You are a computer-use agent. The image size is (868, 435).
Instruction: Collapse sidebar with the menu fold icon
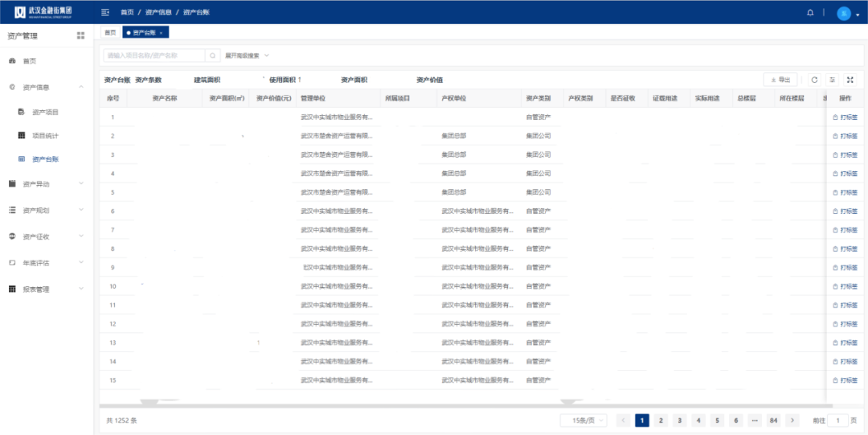coord(104,12)
